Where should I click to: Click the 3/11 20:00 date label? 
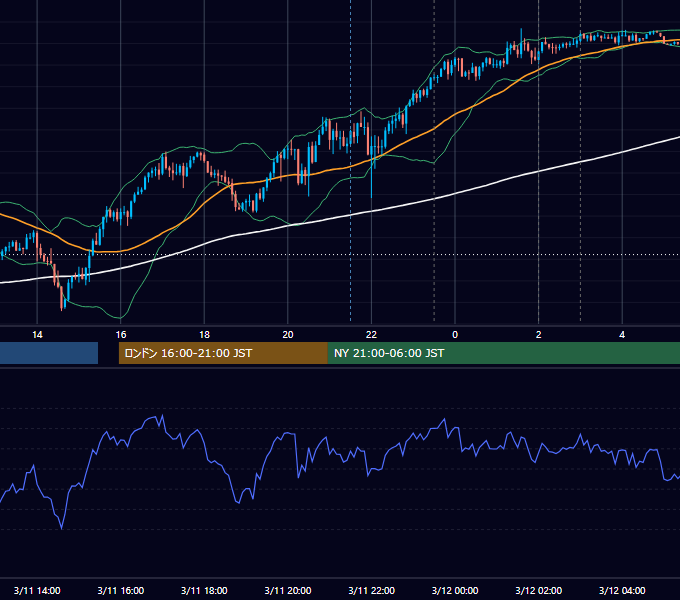coord(288,590)
